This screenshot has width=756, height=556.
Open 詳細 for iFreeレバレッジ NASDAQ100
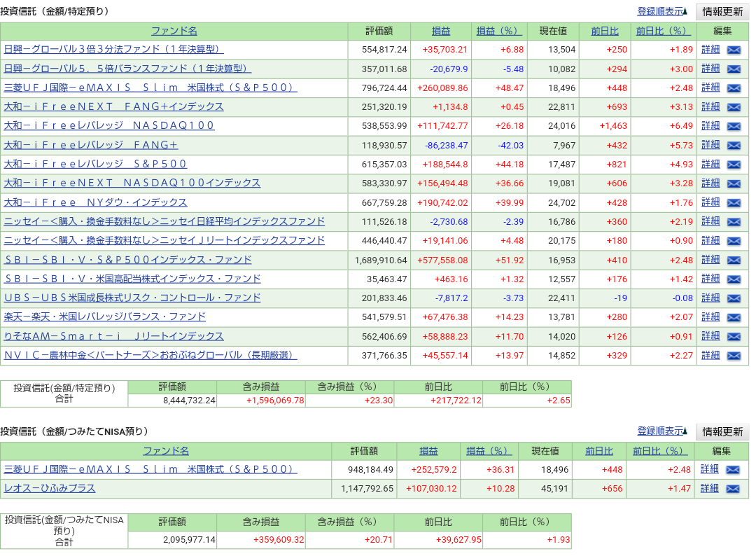710,126
